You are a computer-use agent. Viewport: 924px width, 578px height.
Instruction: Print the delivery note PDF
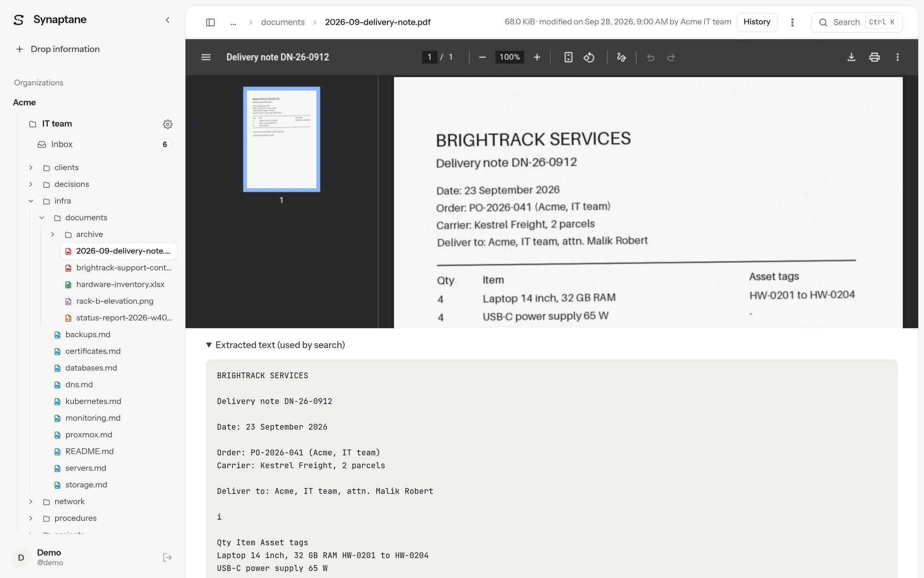(x=874, y=57)
